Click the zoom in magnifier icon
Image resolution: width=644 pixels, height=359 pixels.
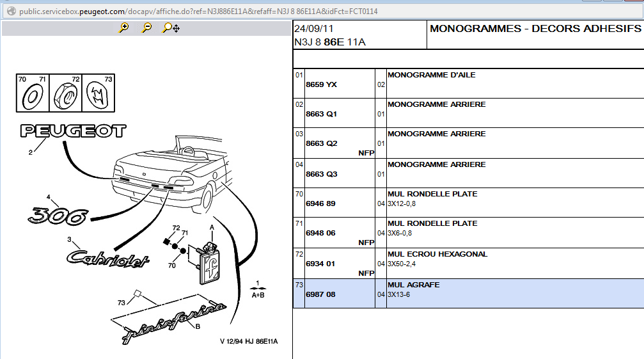point(123,28)
